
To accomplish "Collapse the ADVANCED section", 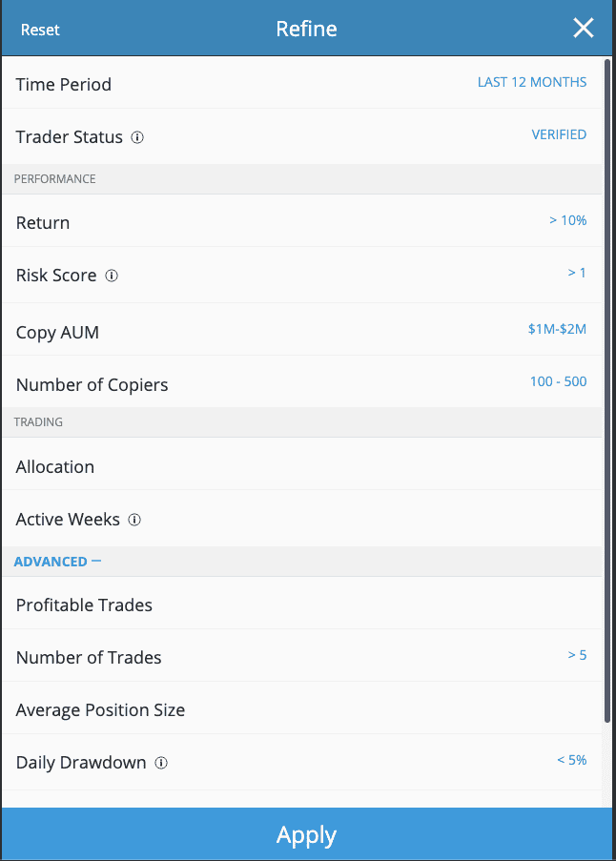I will point(57,562).
